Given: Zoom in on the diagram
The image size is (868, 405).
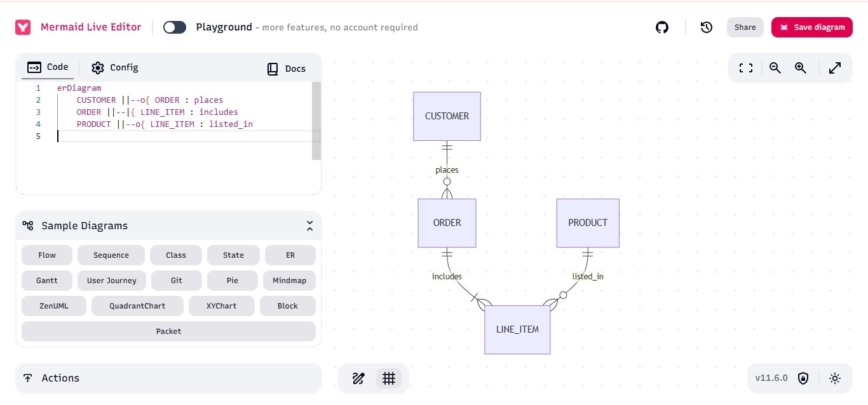Looking at the screenshot, I should pyautogui.click(x=801, y=68).
